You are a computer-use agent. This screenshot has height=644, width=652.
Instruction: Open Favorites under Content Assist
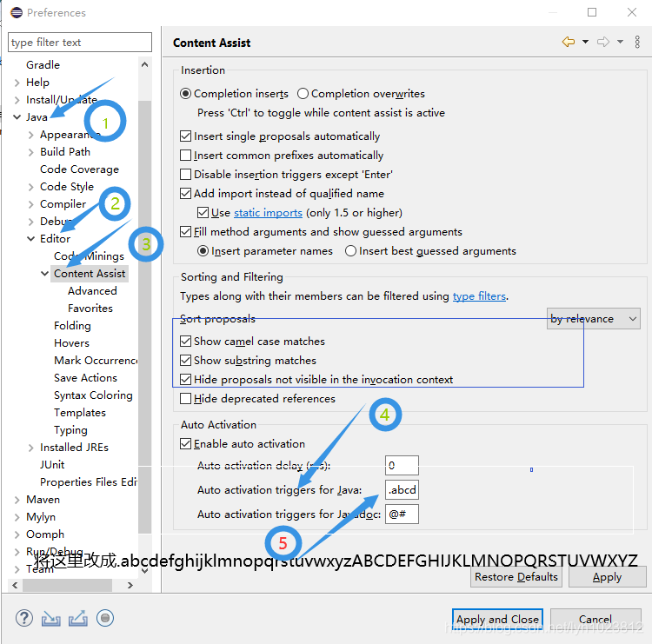point(90,309)
